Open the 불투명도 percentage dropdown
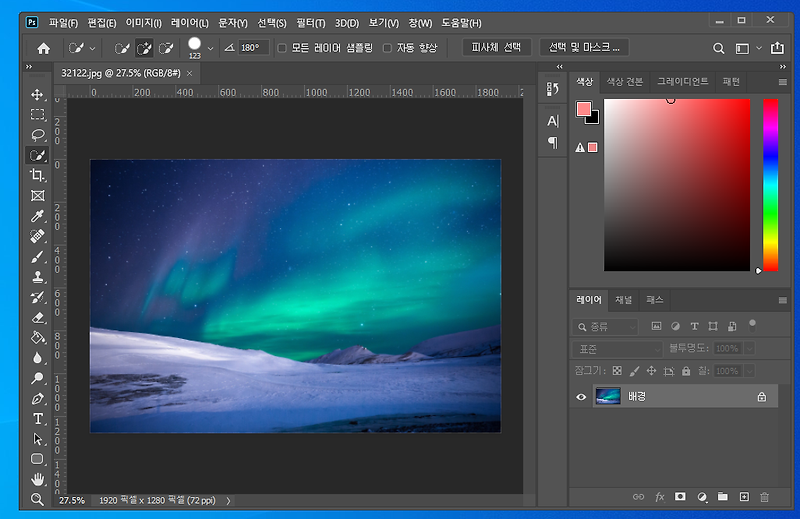The width and height of the screenshot is (800, 519). [x=749, y=349]
